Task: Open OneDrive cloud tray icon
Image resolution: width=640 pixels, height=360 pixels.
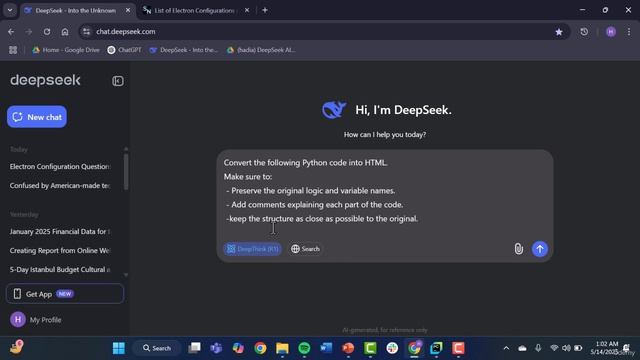Action: (x=522, y=348)
